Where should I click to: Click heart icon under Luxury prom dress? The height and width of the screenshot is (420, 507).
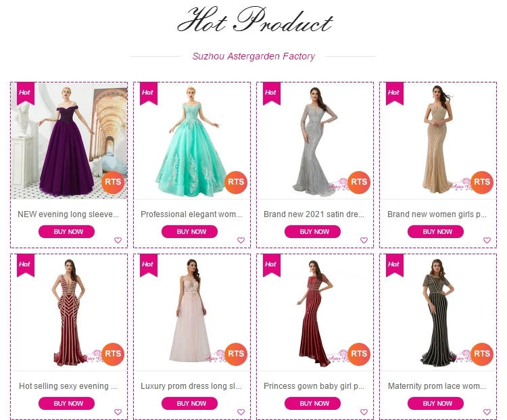[241, 412]
